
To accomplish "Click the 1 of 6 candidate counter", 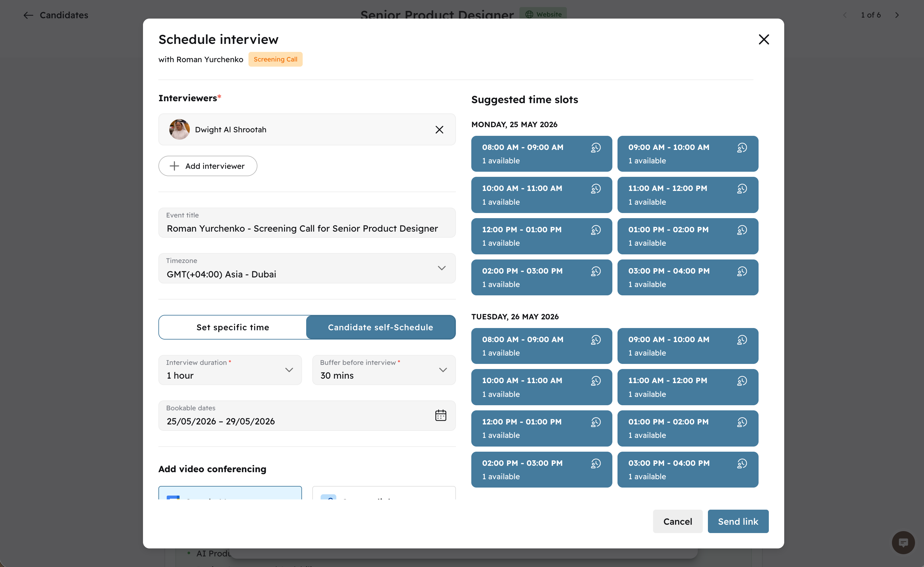I will coord(871,15).
